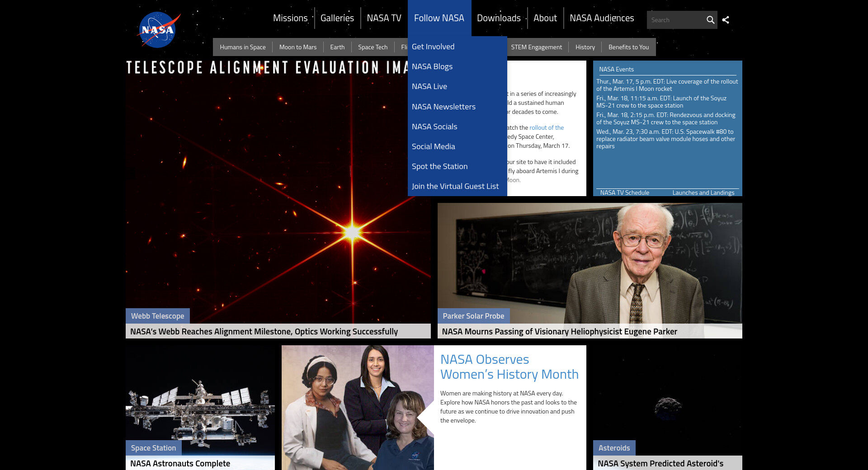Open the Eugene Parker headline
Screen dimensions: 868x470
[x=559, y=331]
